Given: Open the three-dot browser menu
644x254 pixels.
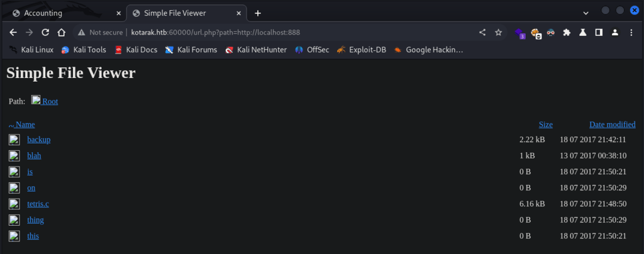Looking at the screenshot, I should pos(631,32).
